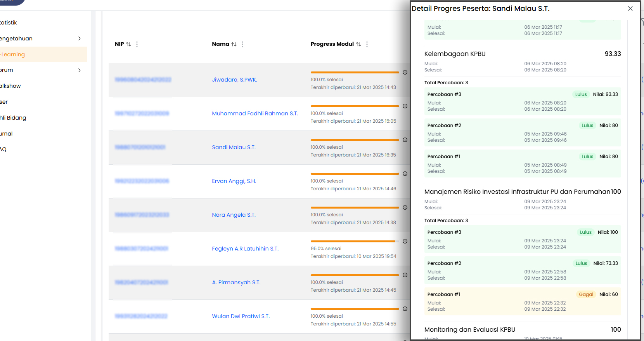644x341 pixels.
Task: Open E-Learning in sidebar
Action: coord(43,54)
